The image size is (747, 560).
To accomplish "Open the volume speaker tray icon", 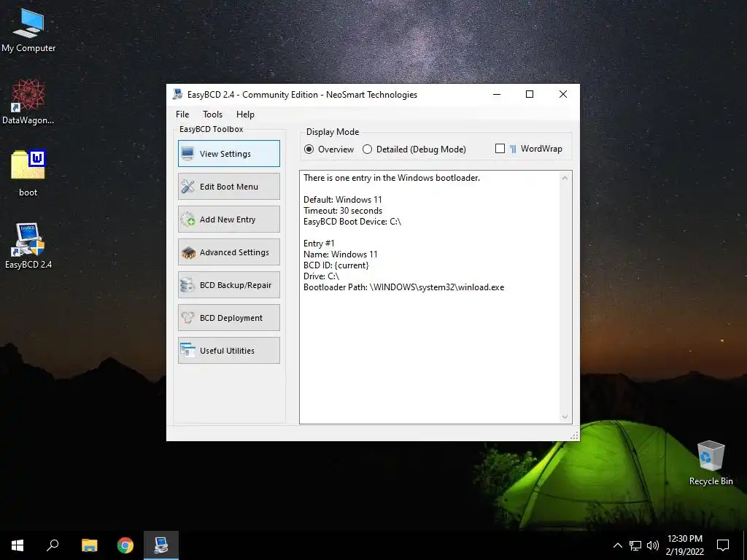I will [x=653, y=545].
